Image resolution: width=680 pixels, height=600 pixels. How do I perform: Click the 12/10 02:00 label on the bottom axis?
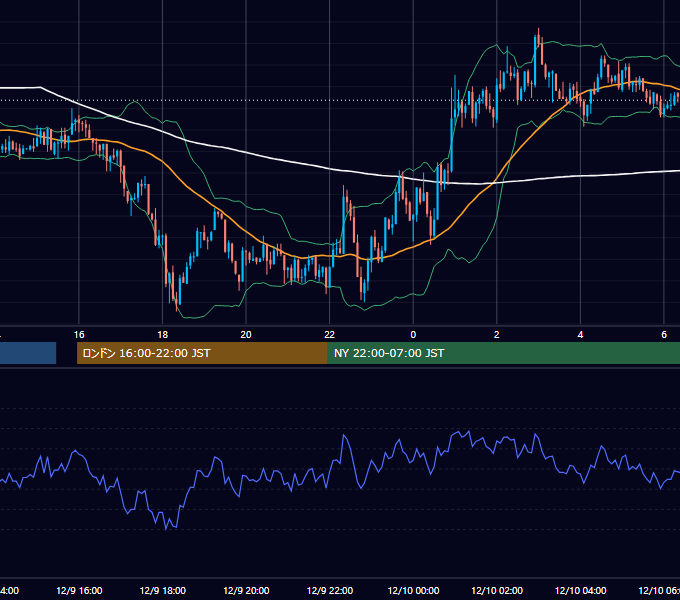tap(497, 590)
